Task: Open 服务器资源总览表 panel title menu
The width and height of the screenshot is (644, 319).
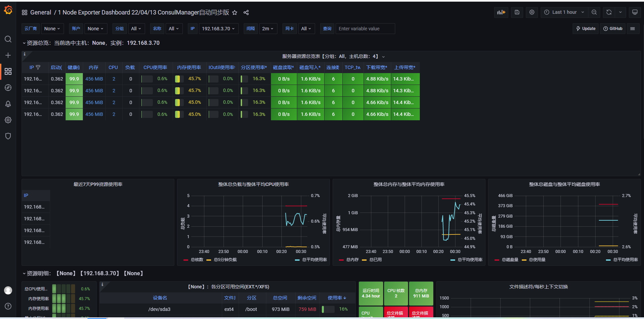Action: (x=333, y=56)
